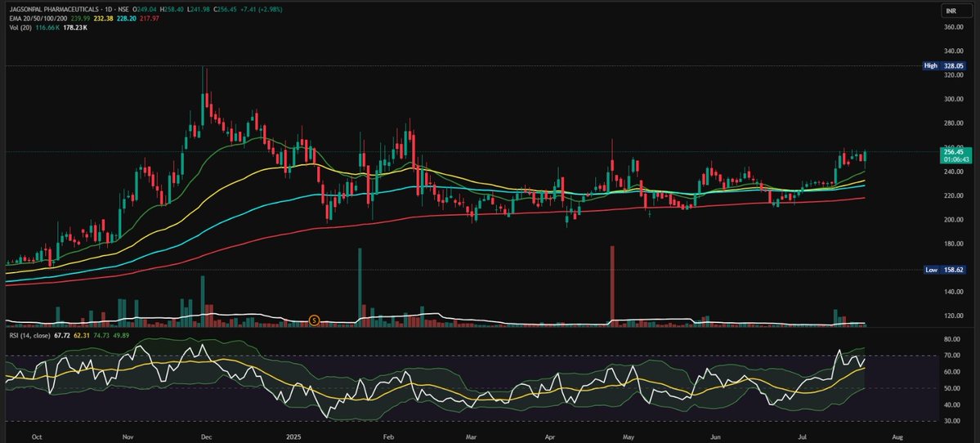Click volume value 116.66K
The image size is (980, 443).
47,28
